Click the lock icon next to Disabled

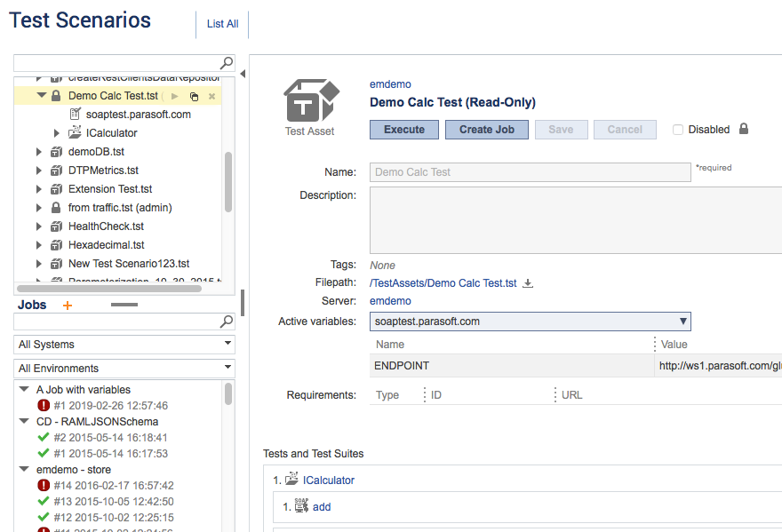click(744, 129)
